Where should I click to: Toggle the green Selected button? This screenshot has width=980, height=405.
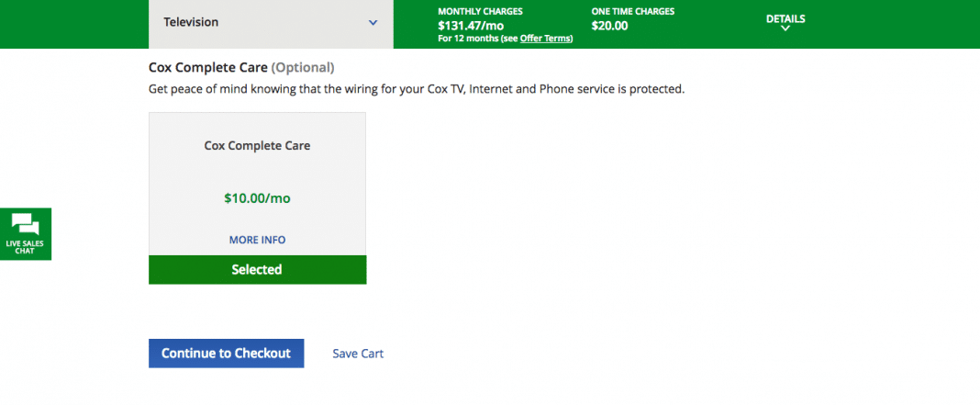[258, 270]
